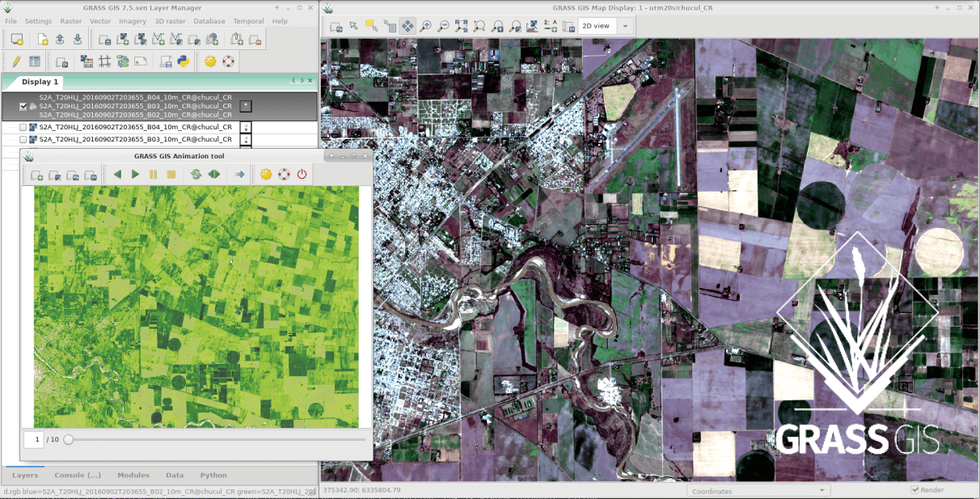Open the Temporal menu
Viewport: 980px width, 499px height.
(x=248, y=21)
